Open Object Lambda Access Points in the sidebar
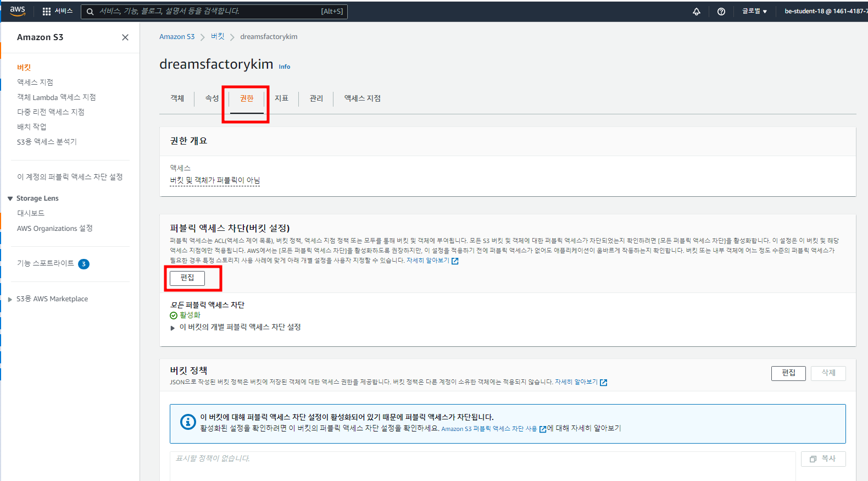 tap(57, 97)
